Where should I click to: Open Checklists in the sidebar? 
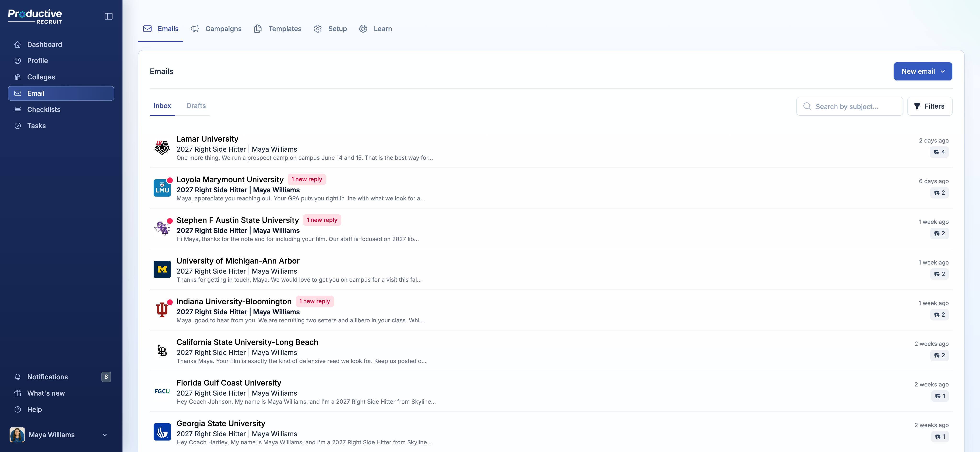[61, 110]
